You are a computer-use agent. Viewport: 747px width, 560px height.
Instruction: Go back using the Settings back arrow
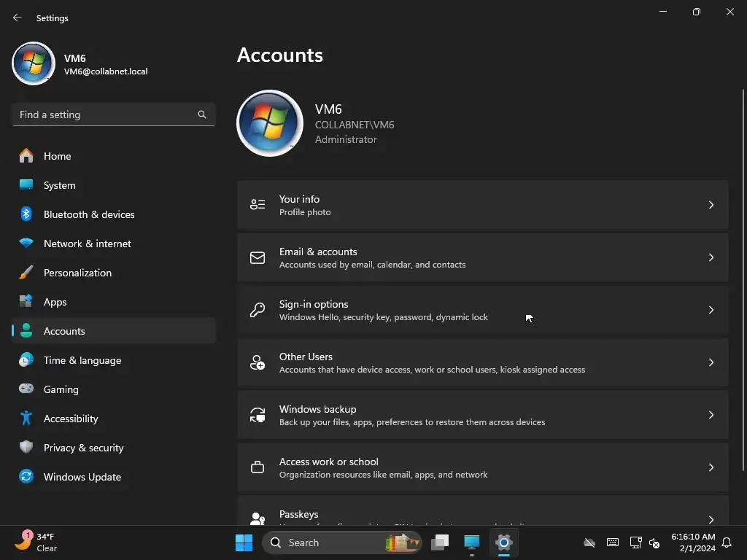[x=18, y=17]
